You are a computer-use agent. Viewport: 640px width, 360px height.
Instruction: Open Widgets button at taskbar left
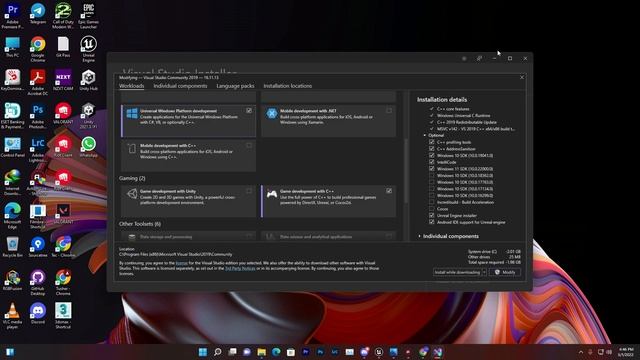[10, 352]
